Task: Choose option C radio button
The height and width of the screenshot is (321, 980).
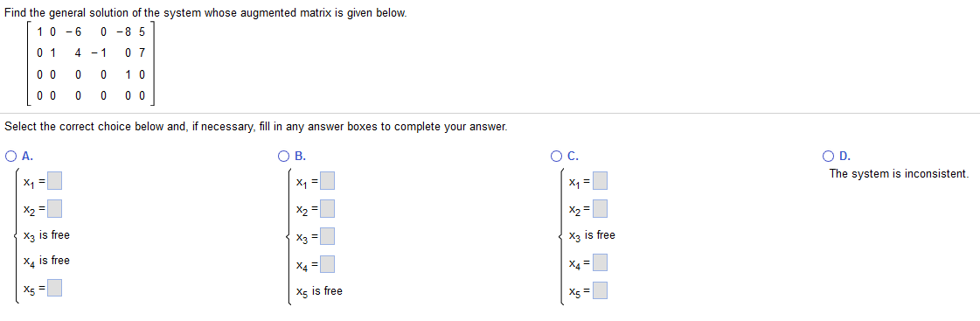Action: (x=558, y=157)
